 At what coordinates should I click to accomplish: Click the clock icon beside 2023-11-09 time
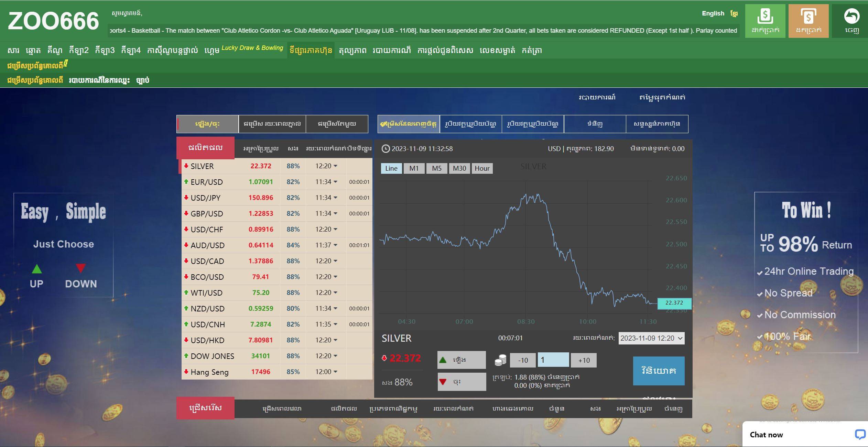tap(386, 149)
